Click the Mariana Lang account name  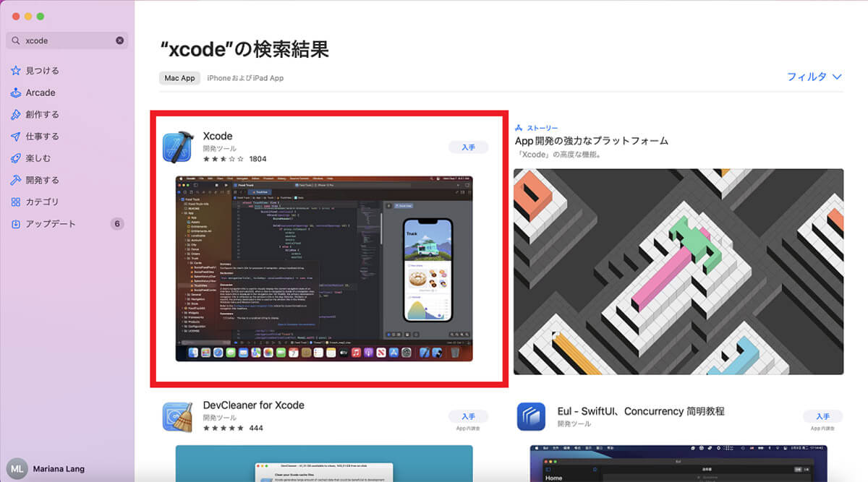[59, 468]
